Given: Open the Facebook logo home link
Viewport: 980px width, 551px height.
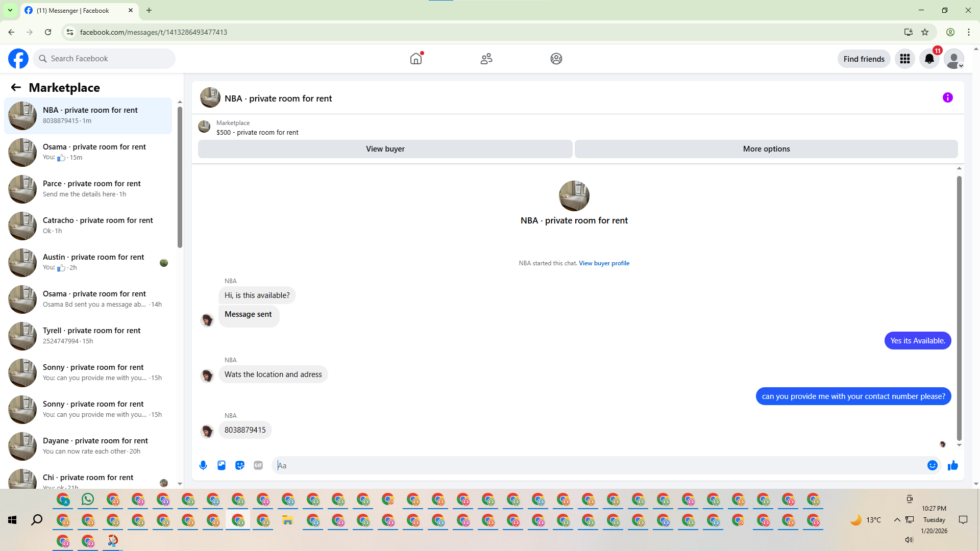Looking at the screenshot, I should pyautogui.click(x=18, y=59).
